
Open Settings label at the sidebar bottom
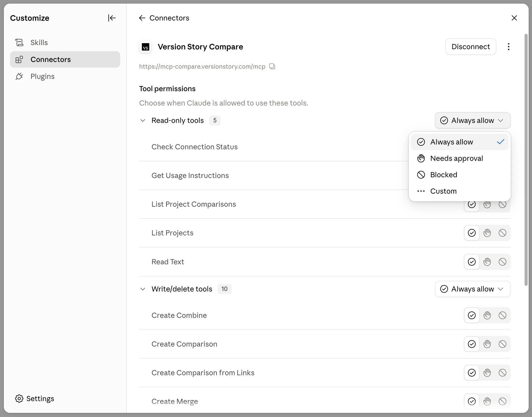point(40,399)
